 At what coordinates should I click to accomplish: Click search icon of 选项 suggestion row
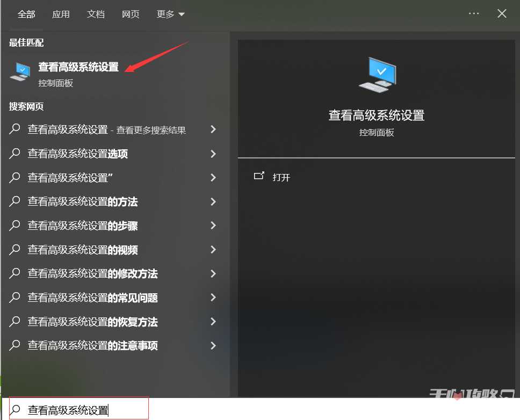coord(15,153)
